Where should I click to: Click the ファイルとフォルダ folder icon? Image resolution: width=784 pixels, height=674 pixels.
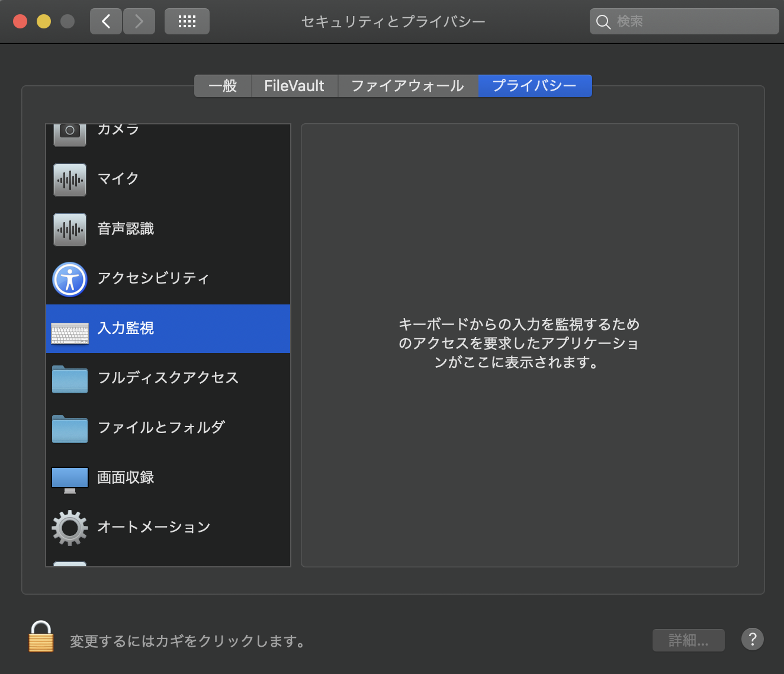click(x=70, y=429)
